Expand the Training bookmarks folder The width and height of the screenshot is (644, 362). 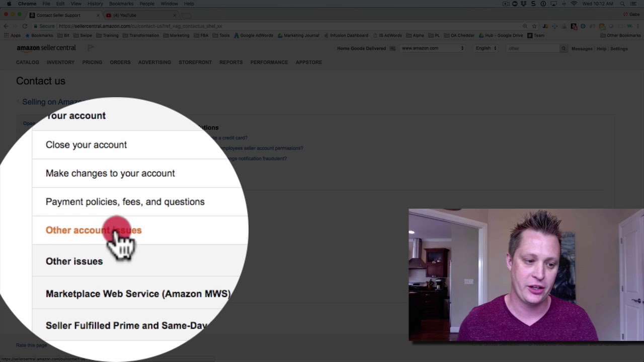[107, 36]
